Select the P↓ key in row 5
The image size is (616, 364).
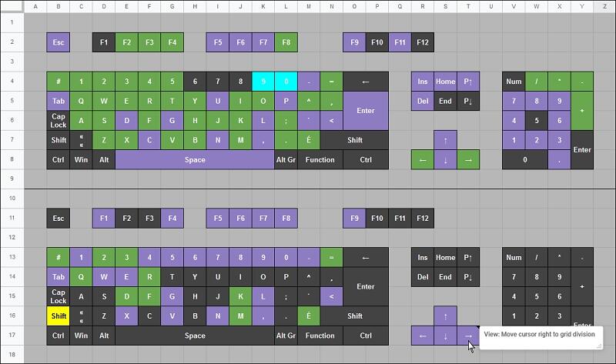pos(467,101)
